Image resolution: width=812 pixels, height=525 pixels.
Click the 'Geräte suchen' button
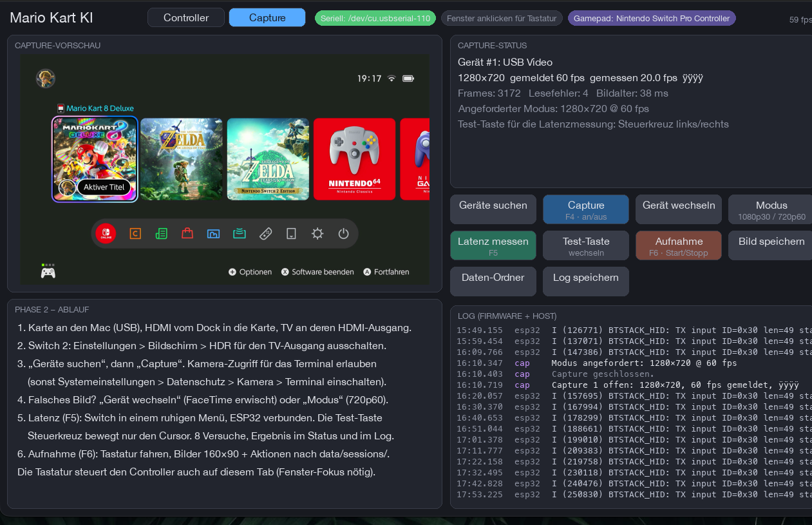point(493,210)
